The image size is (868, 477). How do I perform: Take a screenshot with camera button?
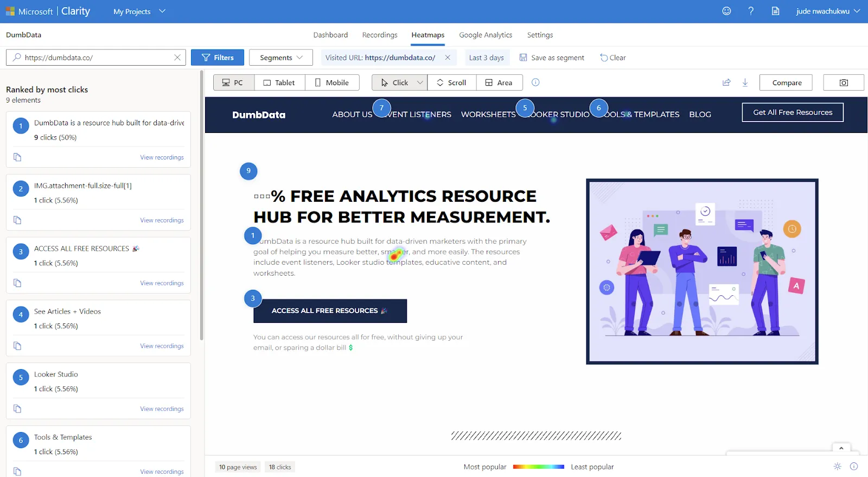(x=844, y=82)
